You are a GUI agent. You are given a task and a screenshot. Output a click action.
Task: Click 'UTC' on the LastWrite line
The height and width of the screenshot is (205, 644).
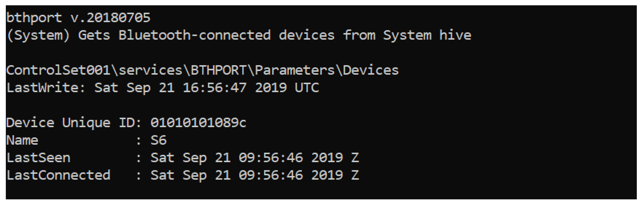click(x=307, y=88)
